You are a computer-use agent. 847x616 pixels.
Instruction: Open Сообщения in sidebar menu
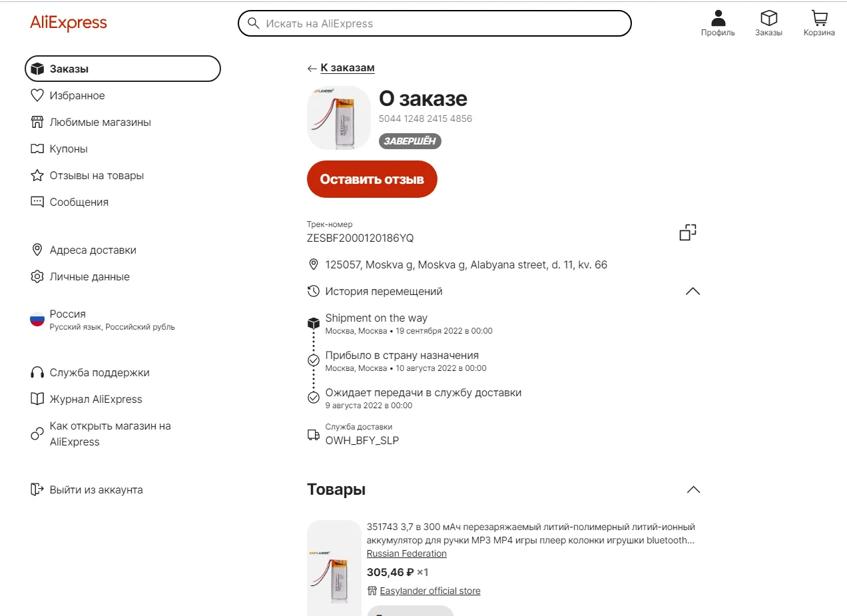pyautogui.click(x=69, y=202)
